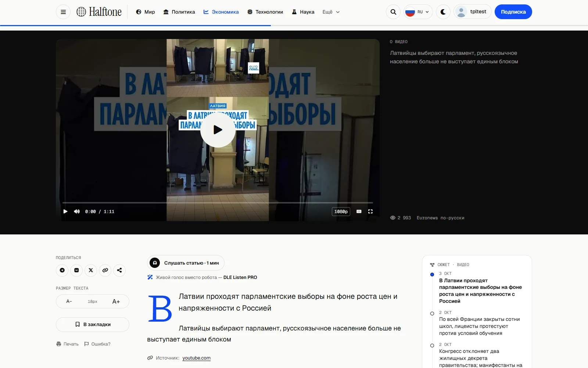The height and width of the screenshot is (368, 588).
Task: Enter fullscreen video mode
Action: coord(370,211)
